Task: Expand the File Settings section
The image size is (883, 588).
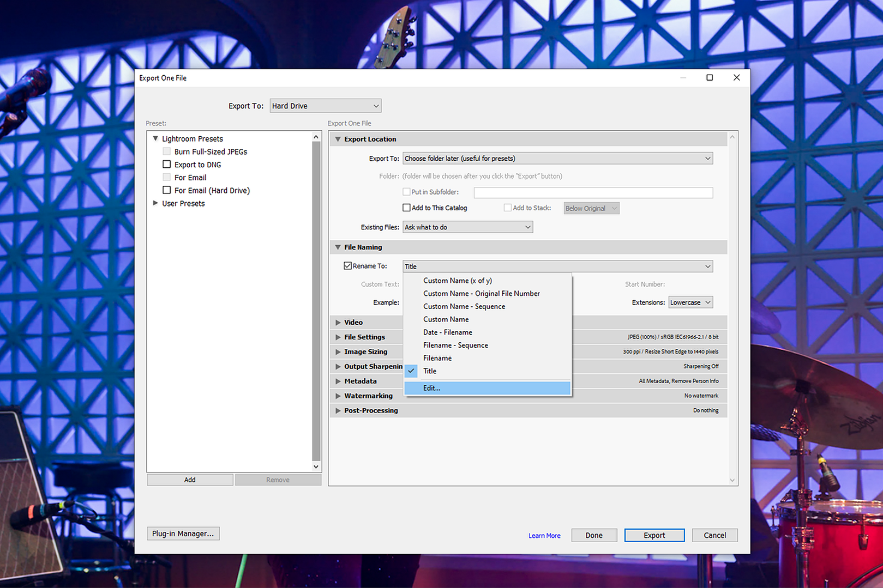Action: [338, 337]
